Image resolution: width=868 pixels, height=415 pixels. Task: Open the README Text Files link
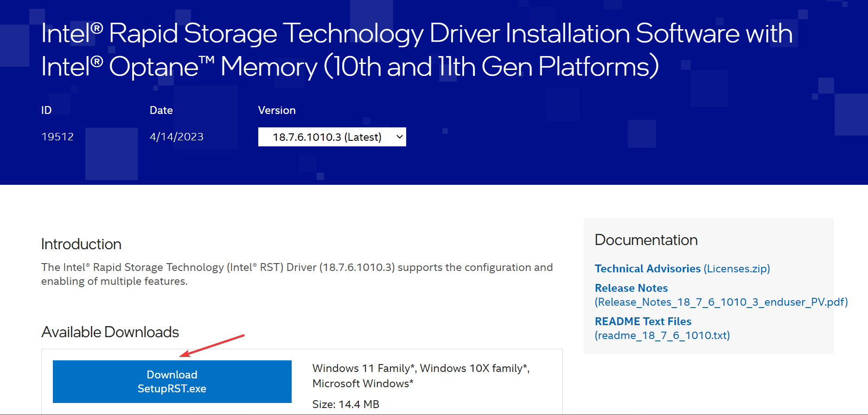click(662, 328)
